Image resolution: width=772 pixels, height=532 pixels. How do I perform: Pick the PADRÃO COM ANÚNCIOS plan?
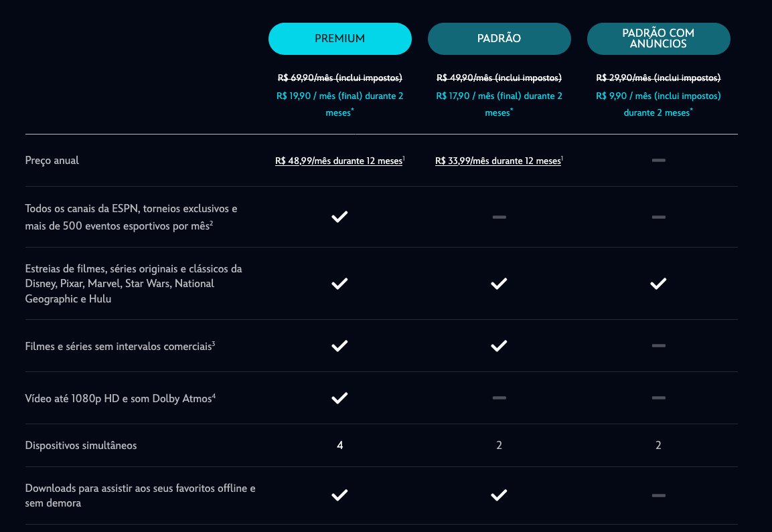(658, 38)
